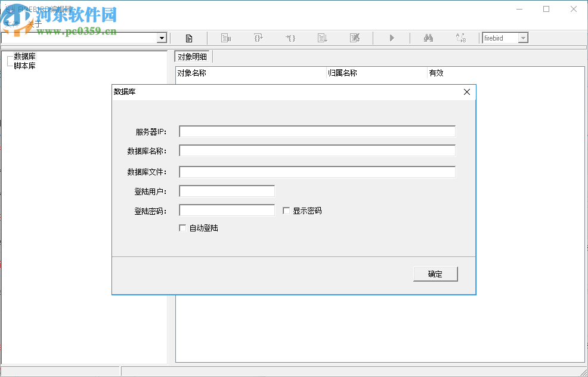Image resolution: width=588 pixels, height=377 pixels.
Task: Click the 归属名称 column header
Action: tap(377, 73)
